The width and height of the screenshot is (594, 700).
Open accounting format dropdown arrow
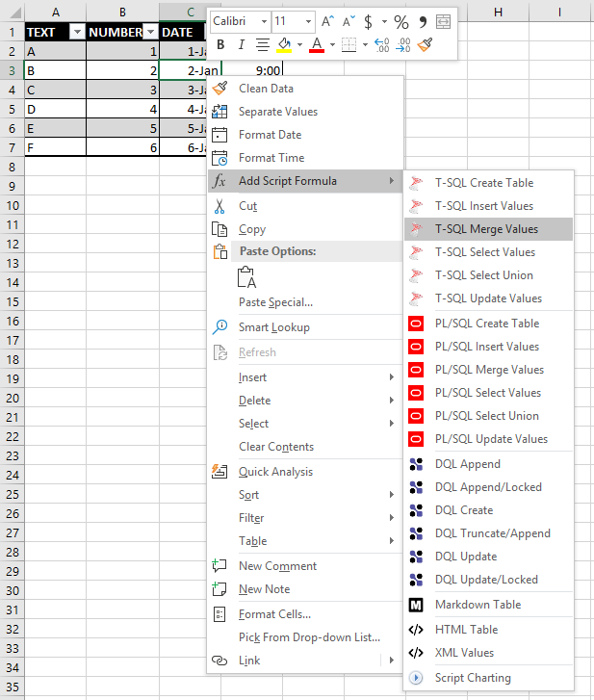pyautogui.click(x=384, y=21)
